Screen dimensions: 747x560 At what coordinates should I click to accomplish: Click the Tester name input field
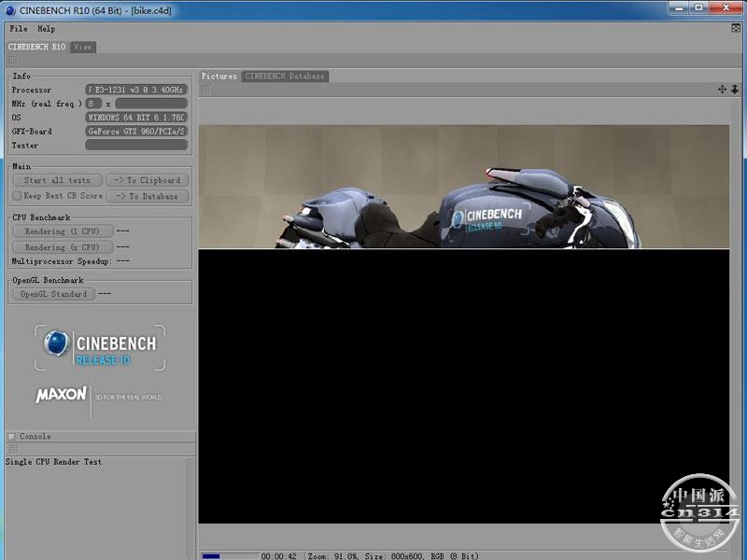[x=137, y=145]
